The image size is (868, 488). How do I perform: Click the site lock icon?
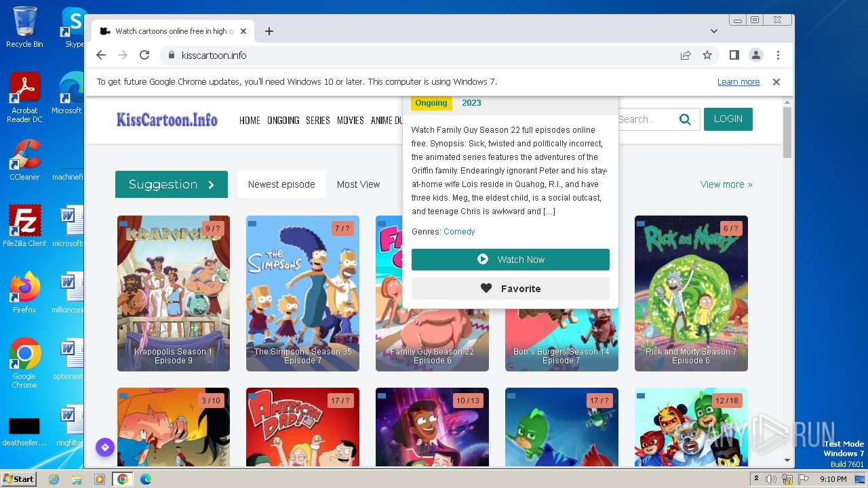click(171, 56)
